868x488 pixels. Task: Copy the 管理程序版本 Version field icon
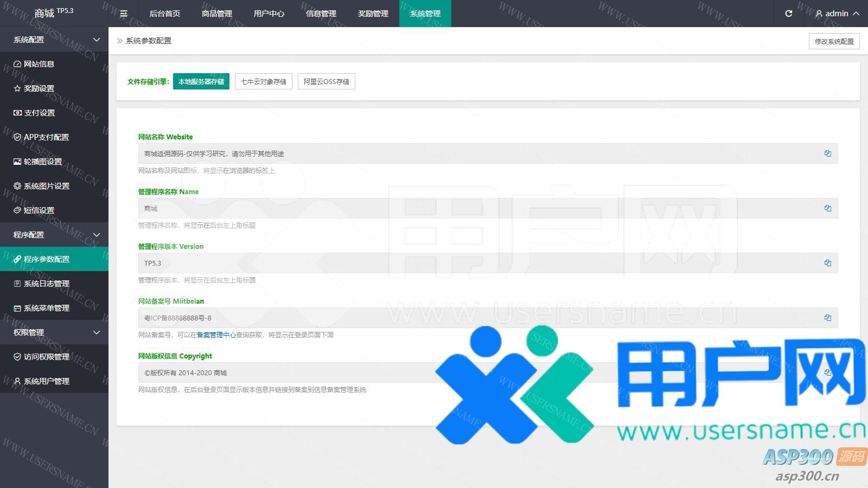(x=828, y=263)
